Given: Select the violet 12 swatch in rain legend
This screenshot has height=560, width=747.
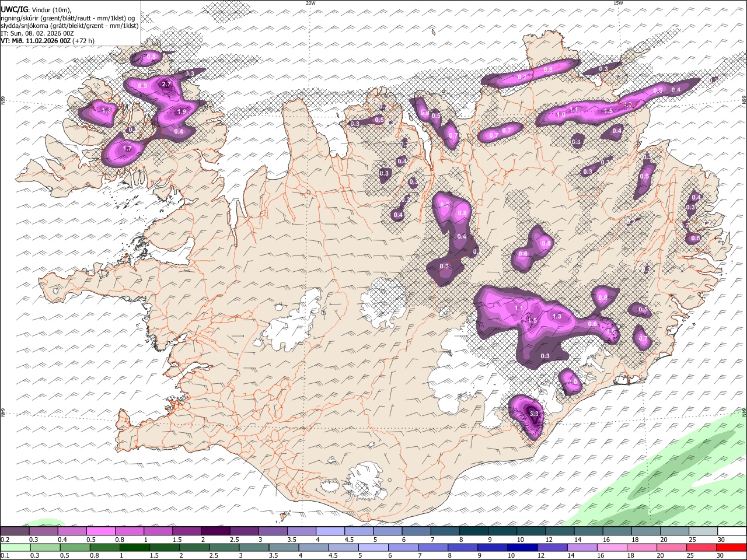Looking at the screenshot, I should pyautogui.click(x=552, y=547).
